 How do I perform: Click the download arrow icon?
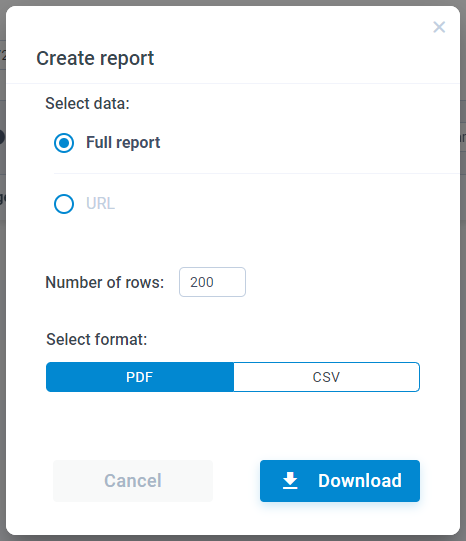point(290,481)
